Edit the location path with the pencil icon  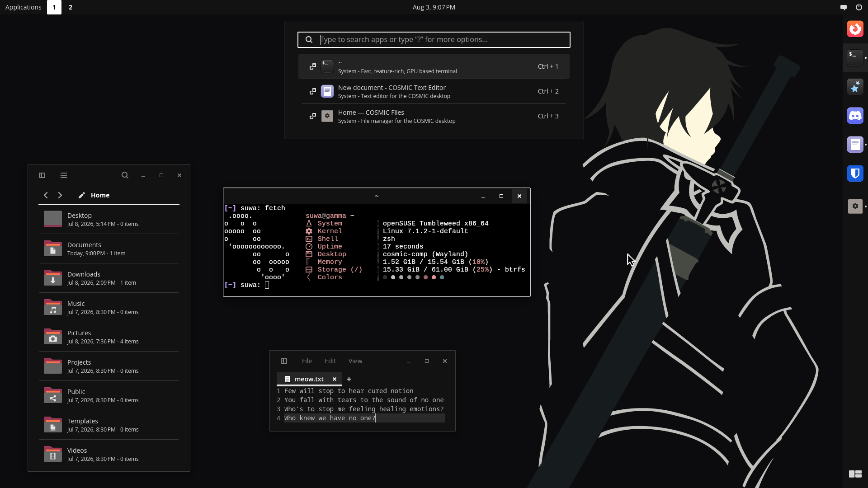coord(82,195)
